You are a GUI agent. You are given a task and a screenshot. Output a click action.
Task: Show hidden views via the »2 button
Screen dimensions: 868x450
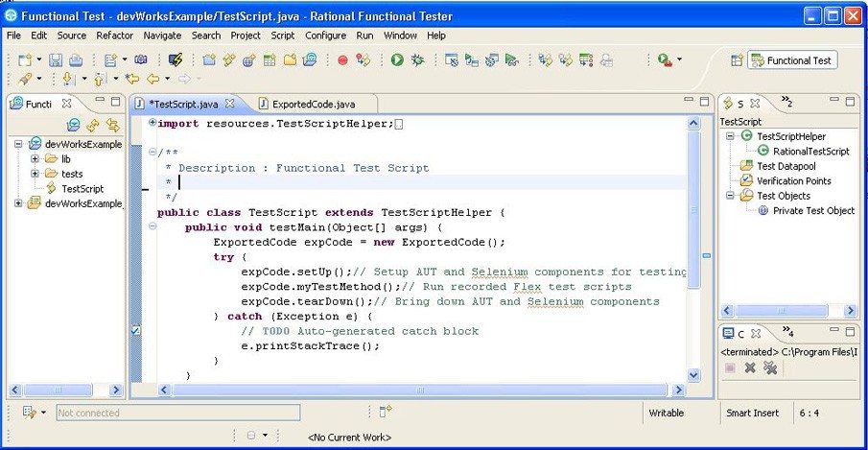786,102
